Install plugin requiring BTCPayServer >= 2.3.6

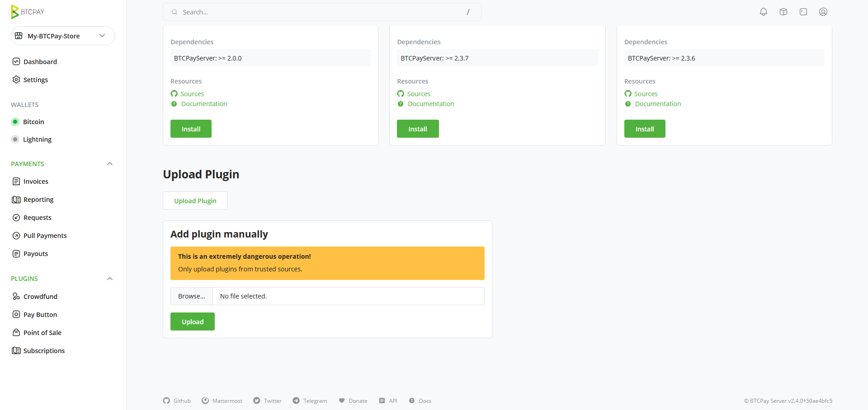(x=645, y=129)
